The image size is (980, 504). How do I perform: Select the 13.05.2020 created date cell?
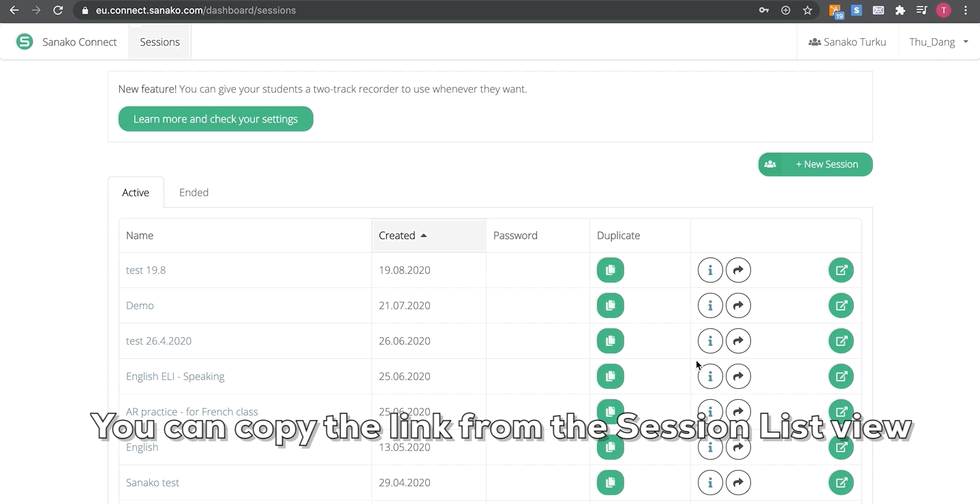coord(429,447)
